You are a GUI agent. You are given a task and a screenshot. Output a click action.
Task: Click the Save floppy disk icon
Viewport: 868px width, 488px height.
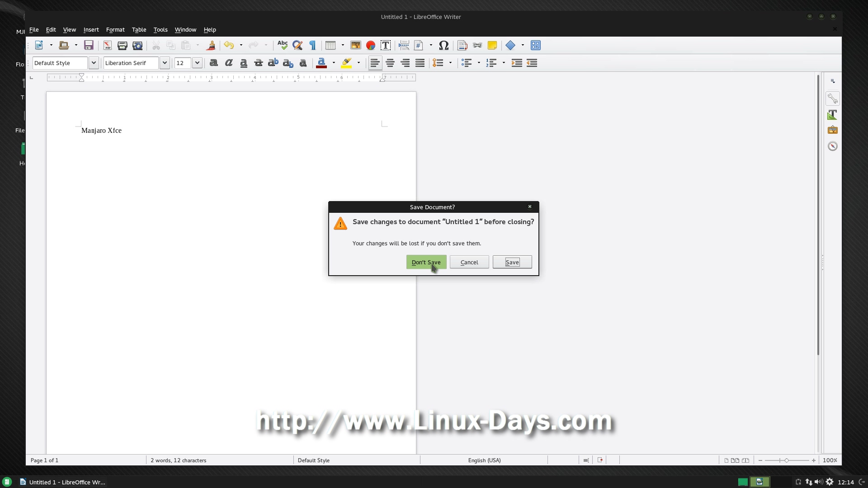[x=89, y=45]
